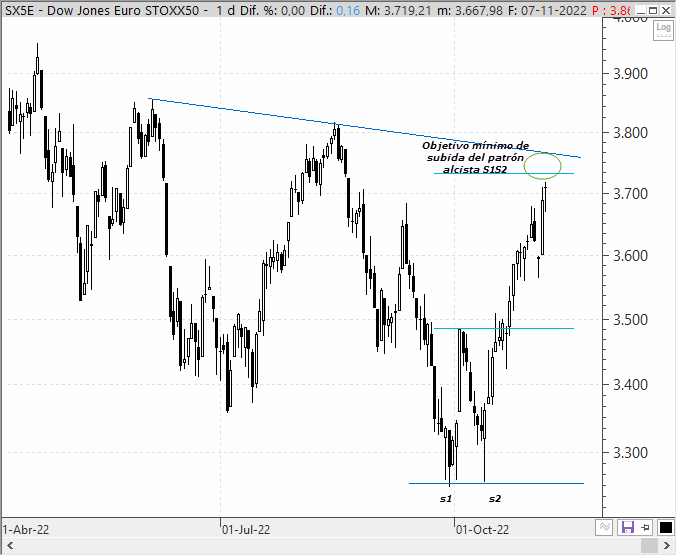The height and width of the screenshot is (556, 677).
Task: Click the horizontal scrollbar thumb
Action: [x=649, y=546]
